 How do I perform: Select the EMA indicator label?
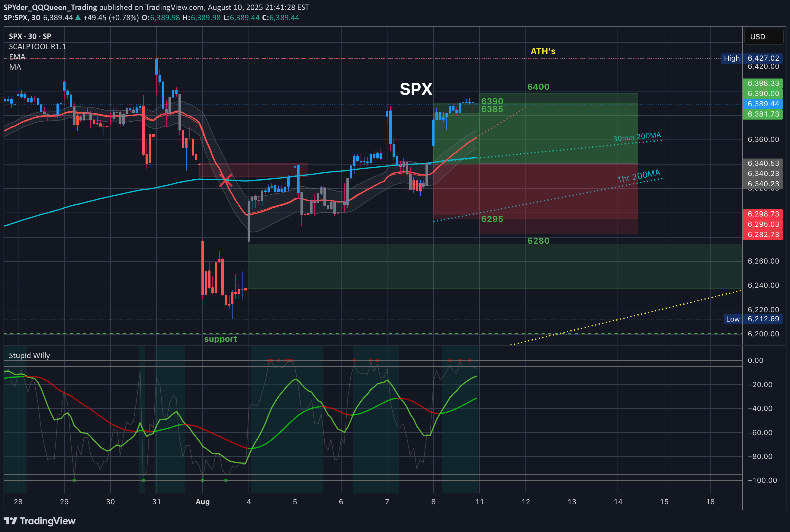17,57
